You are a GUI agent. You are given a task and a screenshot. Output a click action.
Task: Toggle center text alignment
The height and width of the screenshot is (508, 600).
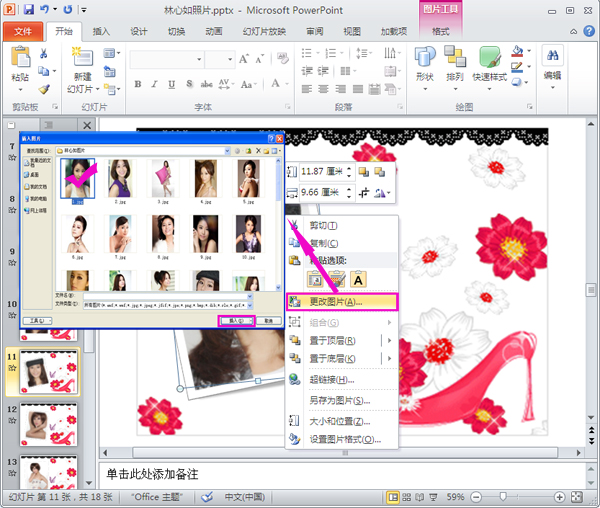pyautogui.click(x=324, y=89)
